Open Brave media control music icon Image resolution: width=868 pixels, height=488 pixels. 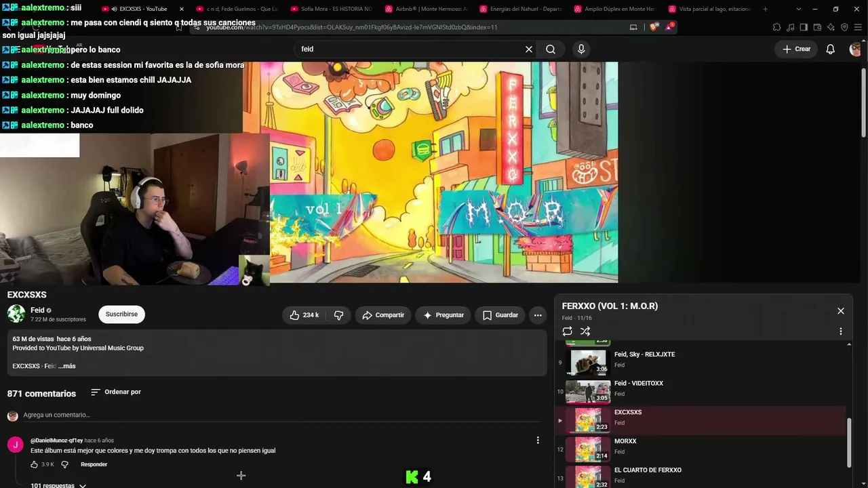[x=791, y=27]
